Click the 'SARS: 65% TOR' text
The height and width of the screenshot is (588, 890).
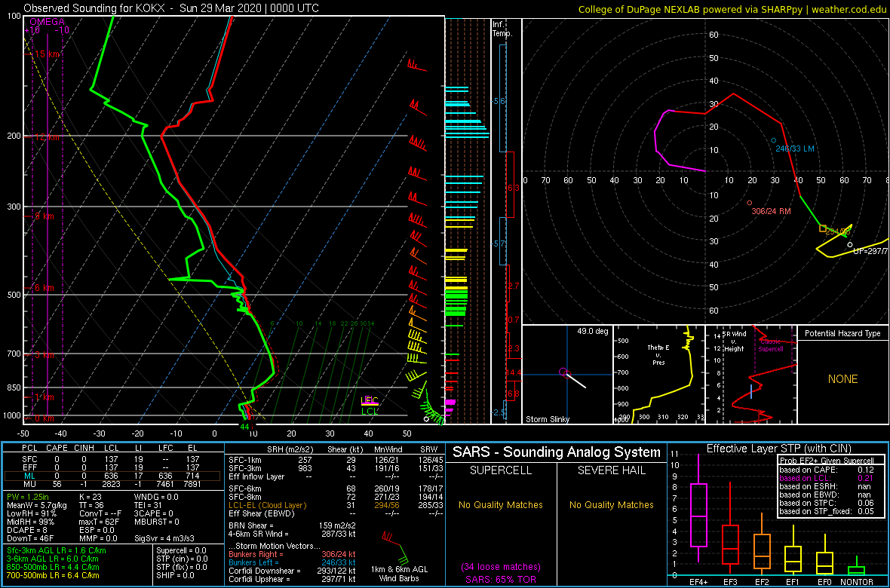502,578
